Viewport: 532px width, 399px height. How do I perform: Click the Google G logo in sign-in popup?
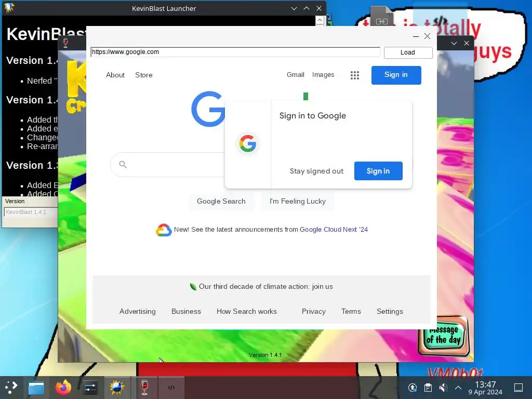248,143
